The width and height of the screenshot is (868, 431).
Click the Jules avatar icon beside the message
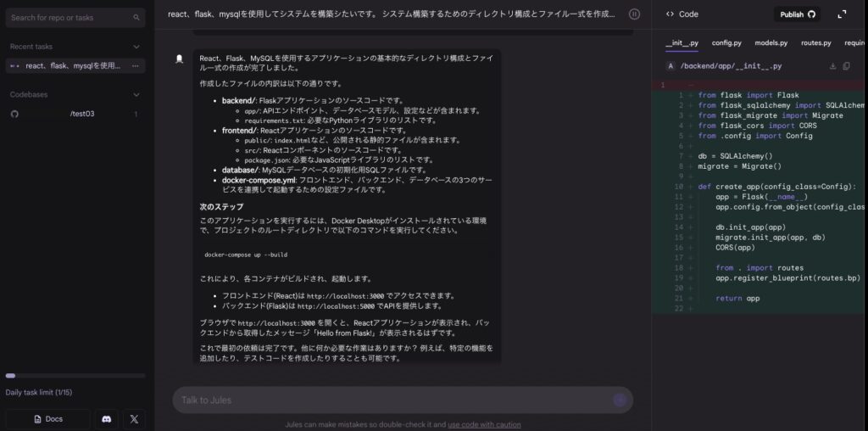pos(179,59)
